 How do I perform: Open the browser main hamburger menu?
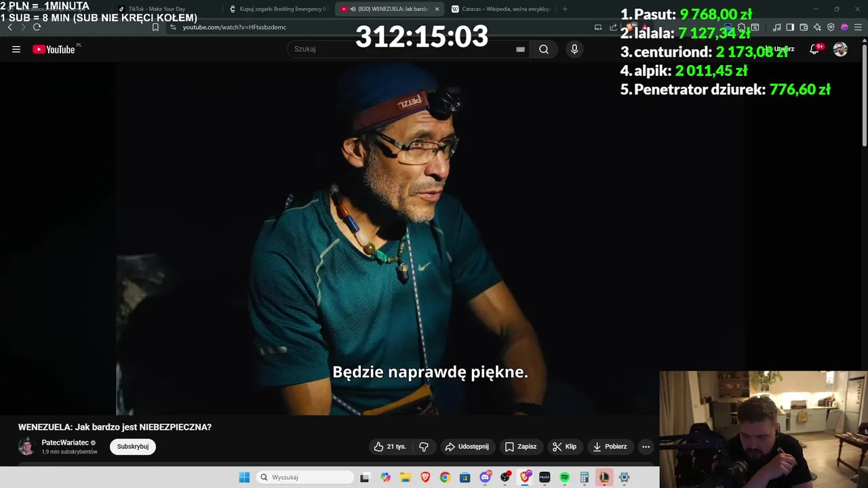[857, 27]
